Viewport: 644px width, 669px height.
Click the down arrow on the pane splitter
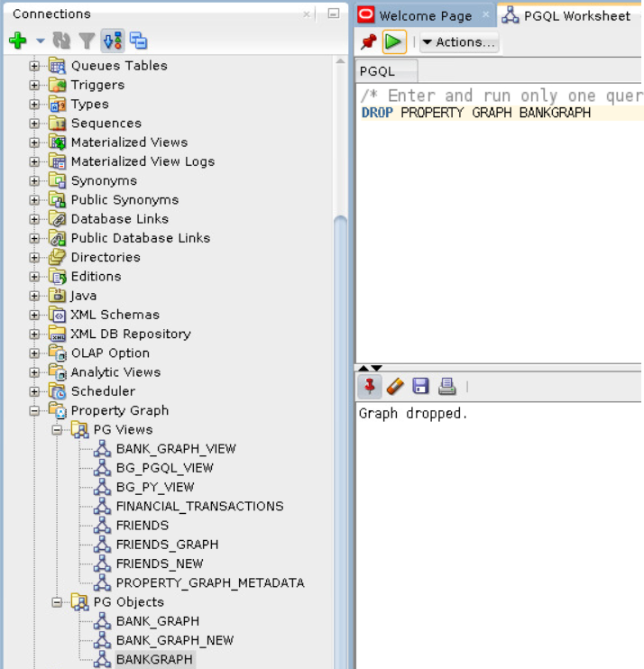click(376, 368)
